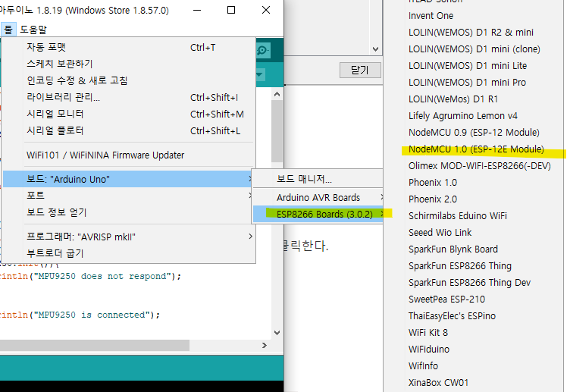Select 인코딩 수정 & 새로 고침
570x392 pixels.
tap(129, 80)
